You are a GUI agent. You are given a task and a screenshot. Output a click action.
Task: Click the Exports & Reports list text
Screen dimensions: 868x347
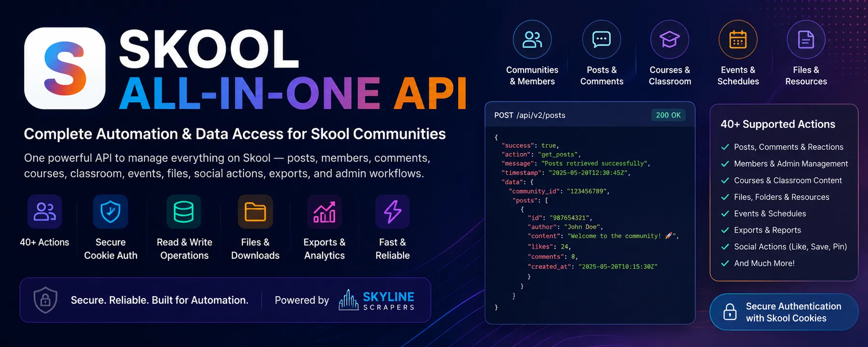click(x=767, y=230)
